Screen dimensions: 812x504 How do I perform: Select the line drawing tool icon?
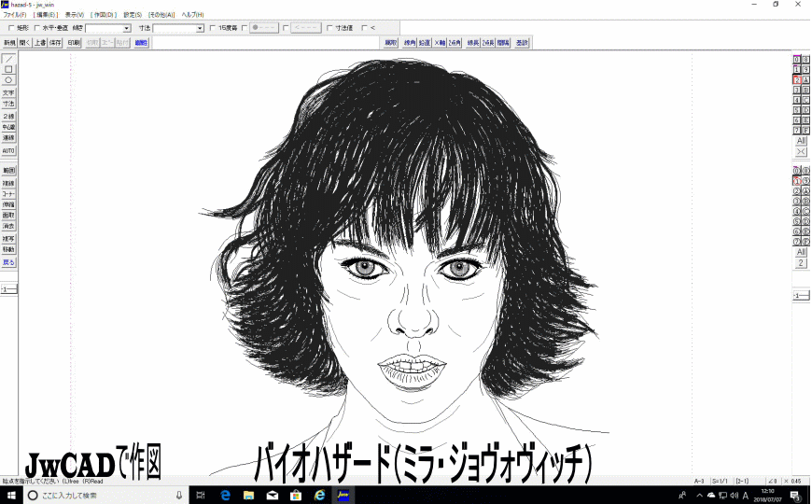click(x=8, y=59)
